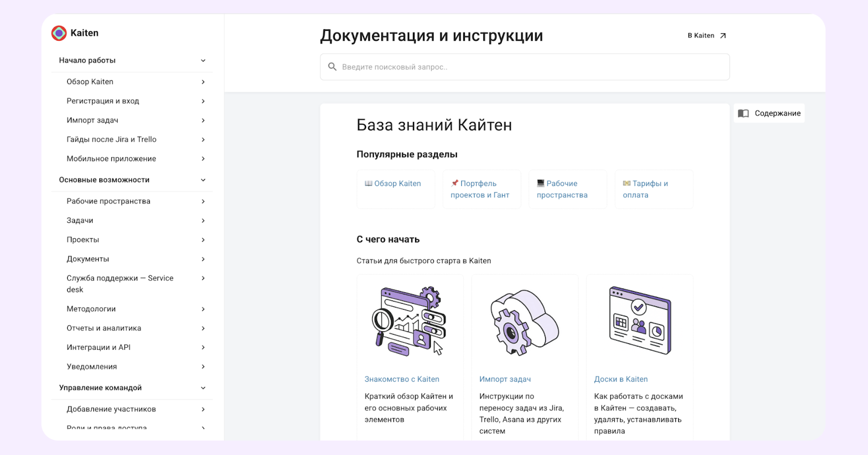Image resolution: width=868 pixels, height=455 pixels.
Task: Select Методологии in the sidebar
Action: pyautogui.click(x=91, y=309)
